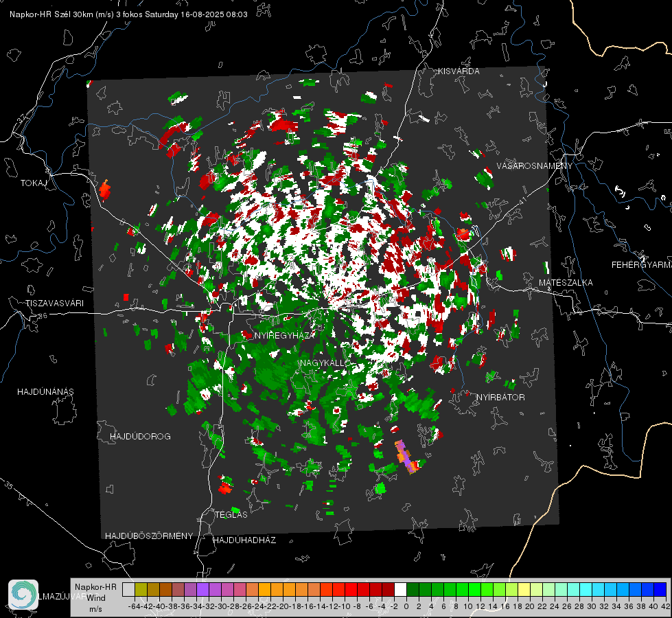Screen dimensions: 672x618
Task: Click road number 35 at the lower left
Action: pos(8,485)
